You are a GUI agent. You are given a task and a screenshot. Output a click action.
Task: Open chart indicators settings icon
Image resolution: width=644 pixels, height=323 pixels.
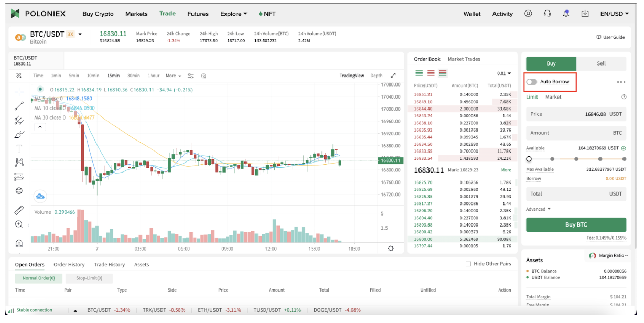[190, 76]
